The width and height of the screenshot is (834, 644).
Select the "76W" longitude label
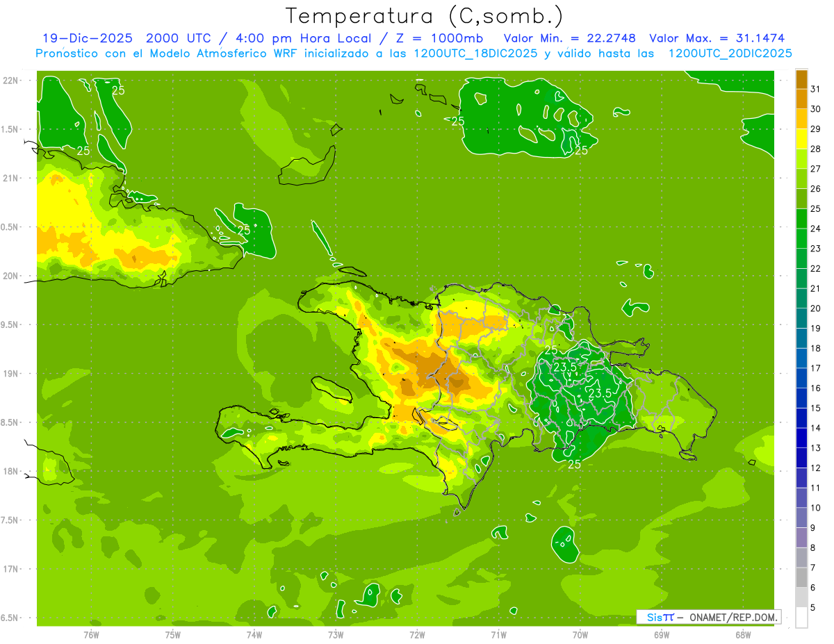[x=91, y=635]
